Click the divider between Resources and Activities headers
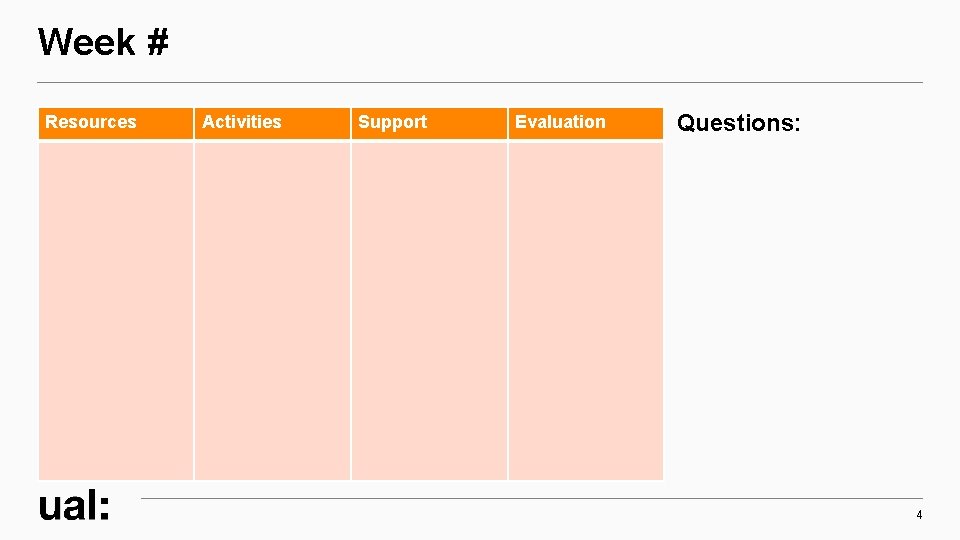Image resolution: width=960 pixels, height=540 pixels. pyautogui.click(x=194, y=122)
